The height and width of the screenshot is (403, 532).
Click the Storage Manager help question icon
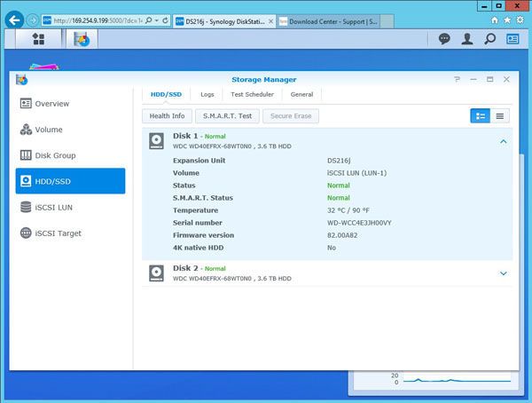tap(458, 79)
